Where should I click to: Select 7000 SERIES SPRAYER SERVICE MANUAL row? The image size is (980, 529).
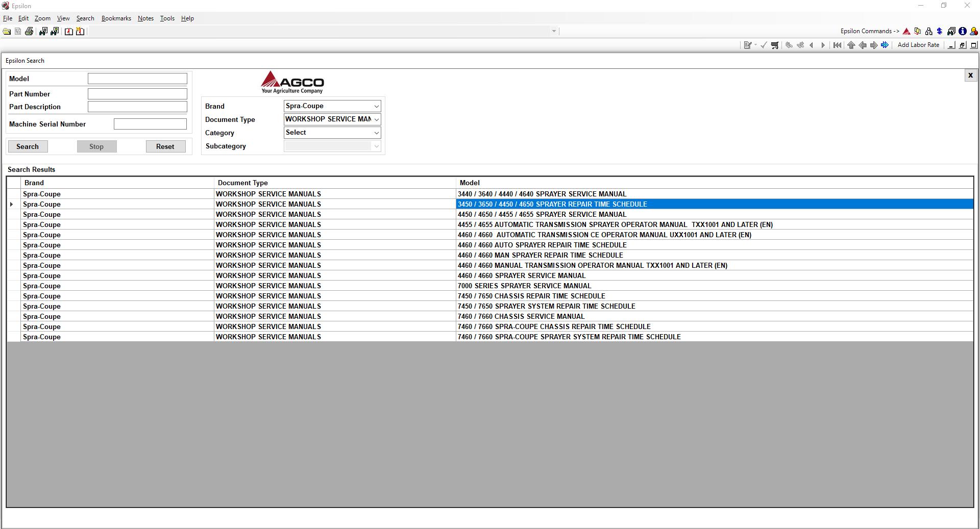tap(490, 286)
